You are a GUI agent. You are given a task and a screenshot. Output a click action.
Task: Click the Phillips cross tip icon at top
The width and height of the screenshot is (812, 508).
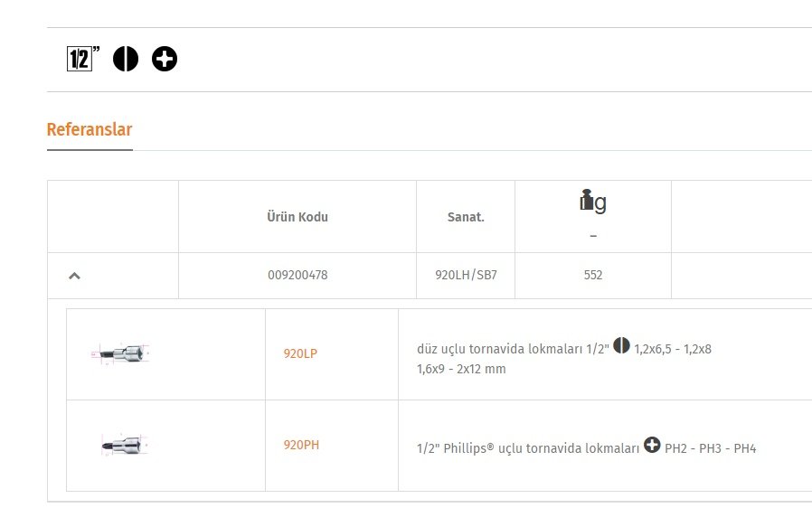(165, 59)
